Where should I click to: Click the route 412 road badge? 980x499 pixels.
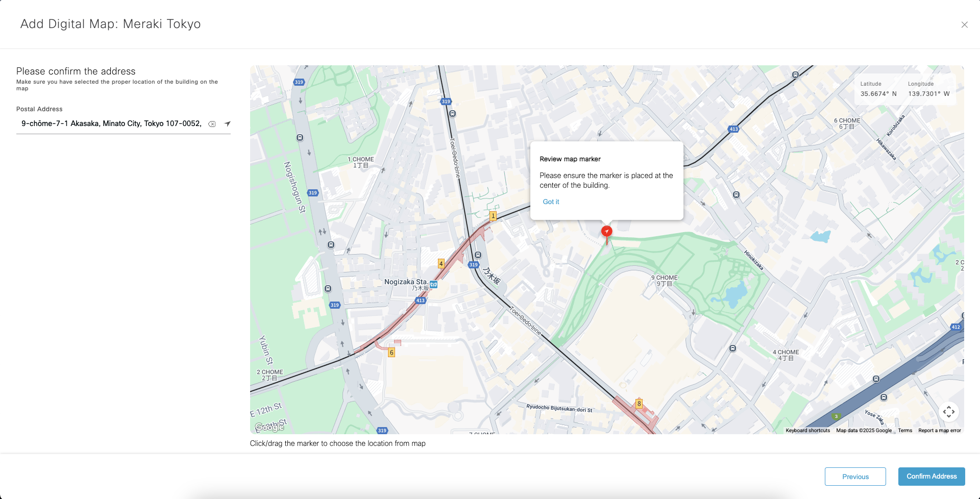pos(955,327)
